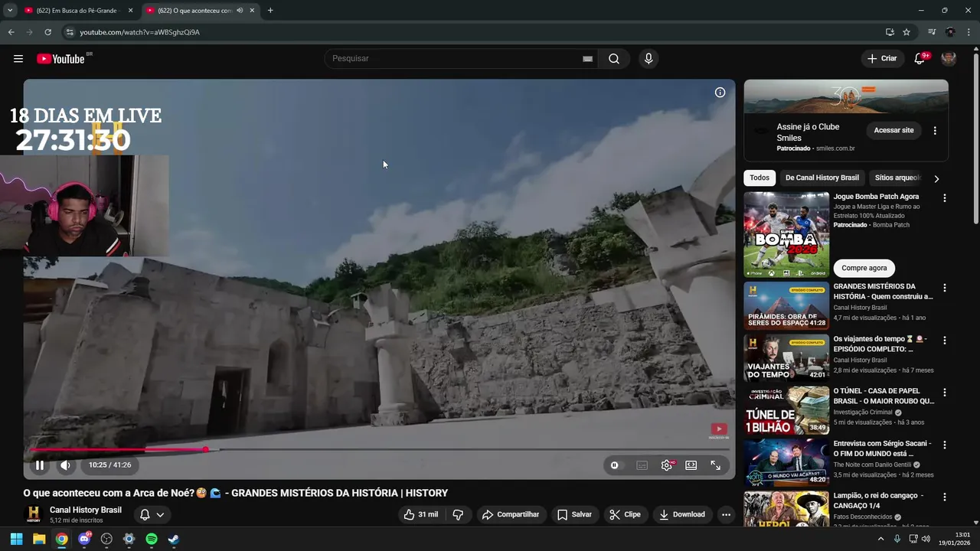980x551 pixels.
Task: Mute audio on the playing Chrome tab
Action: point(240,11)
